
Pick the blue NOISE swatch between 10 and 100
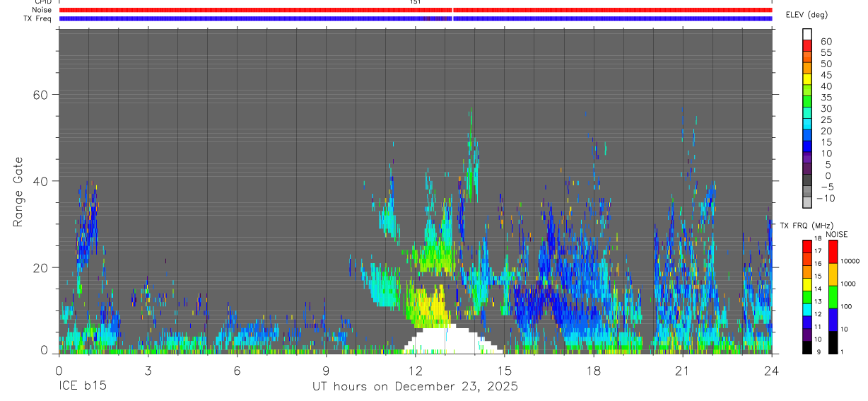833,319
